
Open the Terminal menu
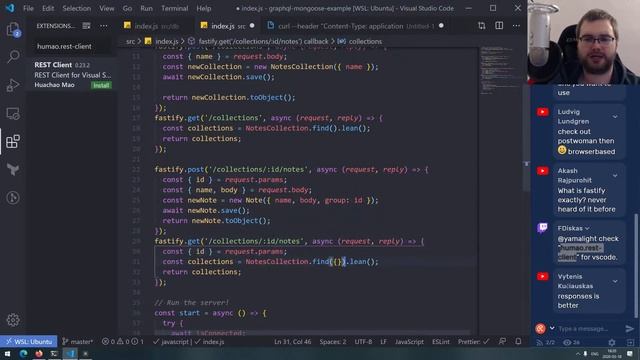(175, 8)
